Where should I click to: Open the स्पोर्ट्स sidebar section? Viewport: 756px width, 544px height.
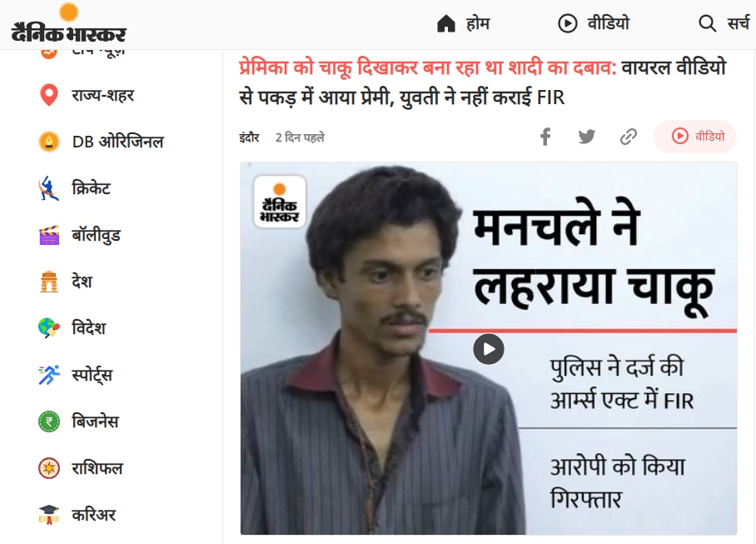click(x=92, y=375)
